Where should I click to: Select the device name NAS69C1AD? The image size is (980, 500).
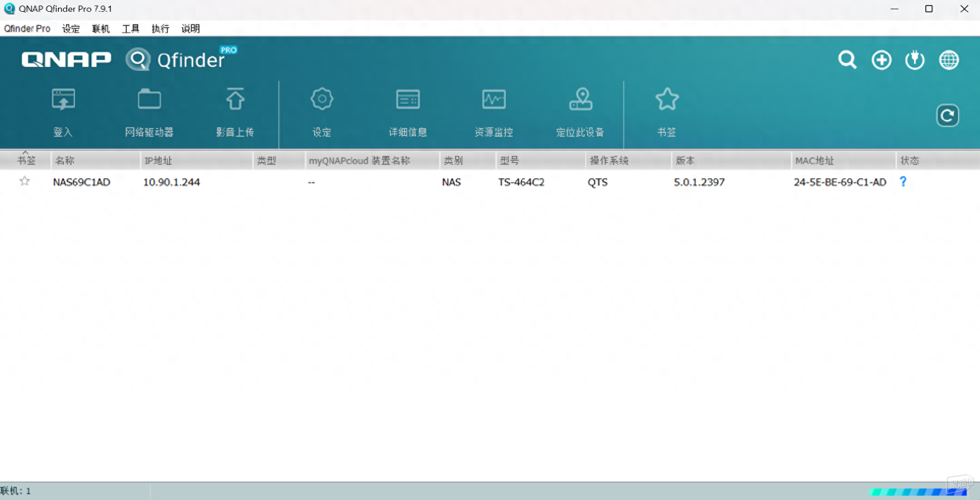coord(82,182)
